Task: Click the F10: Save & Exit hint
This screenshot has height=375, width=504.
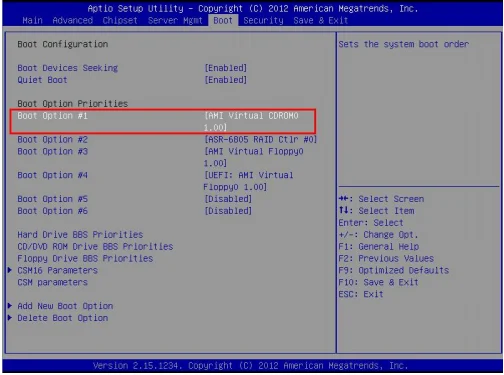Action: point(378,282)
